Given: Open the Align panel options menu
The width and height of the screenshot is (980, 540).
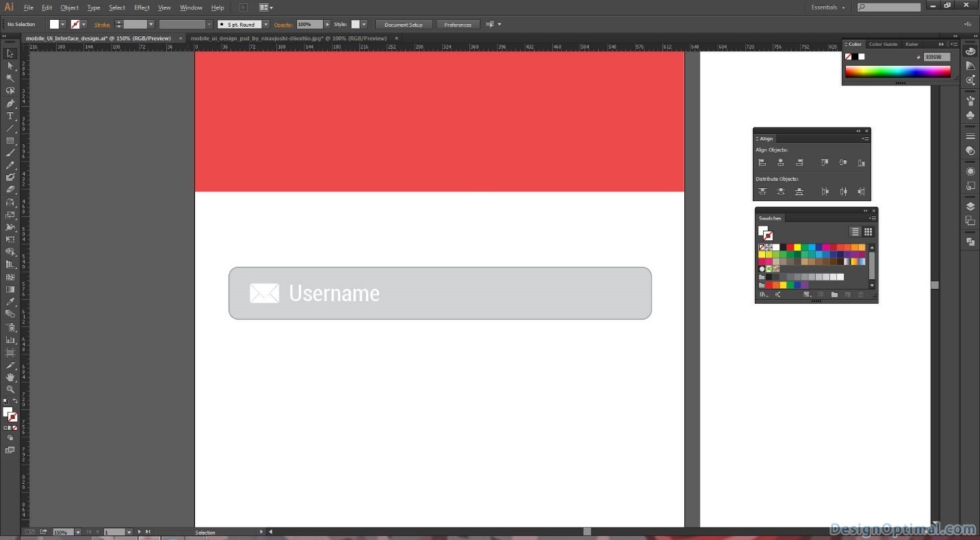Looking at the screenshot, I should [x=866, y=138].
